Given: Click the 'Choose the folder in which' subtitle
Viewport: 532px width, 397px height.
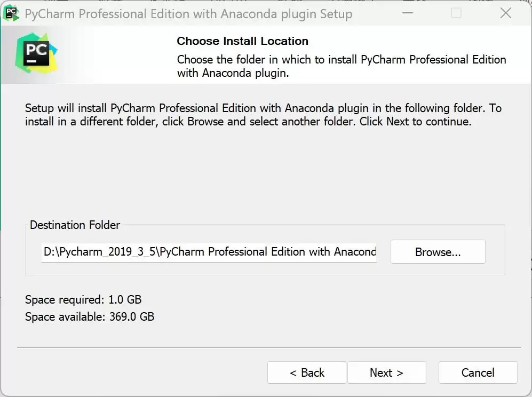Looking at the screenshot, I should tap(342, 66).
